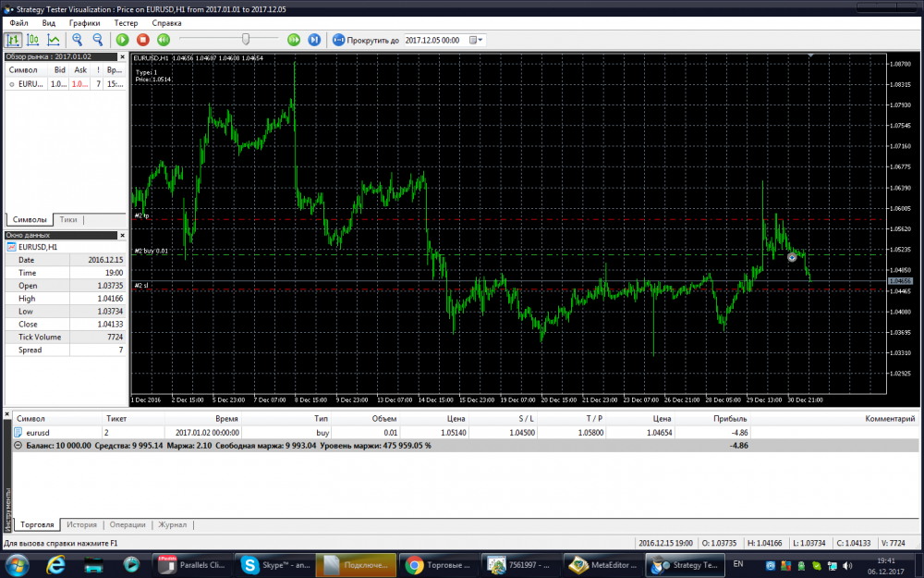Switch chart to candlesticks mode
Screen dimensions: 924x578
click(x=33, y=40)
